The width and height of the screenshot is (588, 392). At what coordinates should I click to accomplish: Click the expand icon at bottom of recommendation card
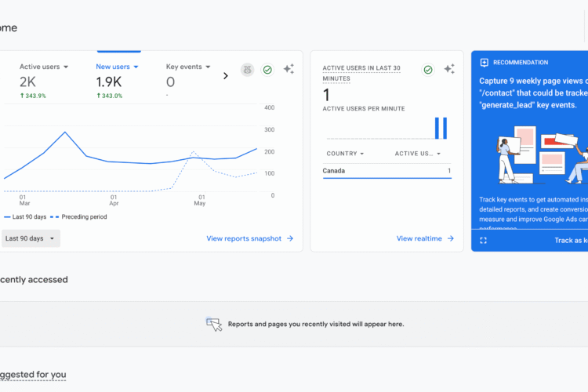[x=483, y=240]
